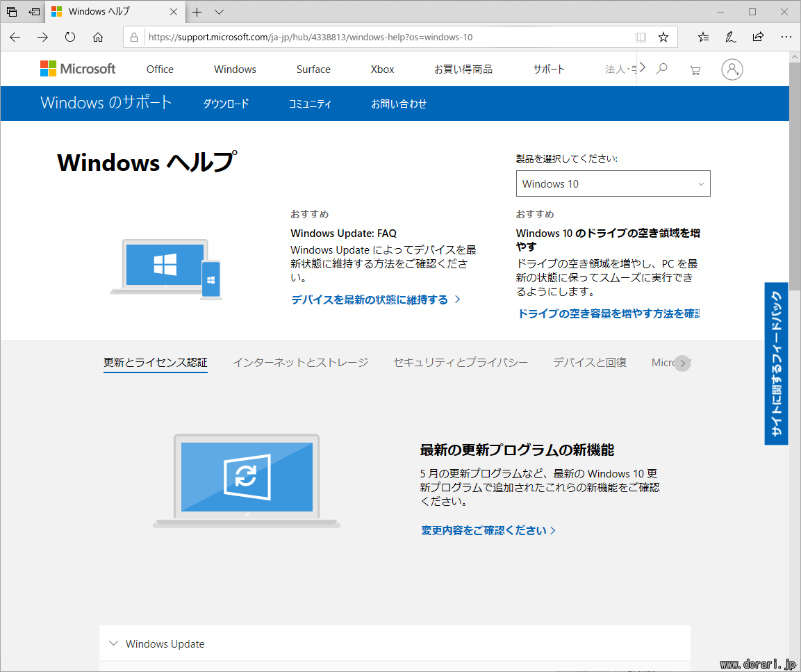Screen dimensions: 801x672
Task: Open Reading view book icon
Action: pos(641,38)
